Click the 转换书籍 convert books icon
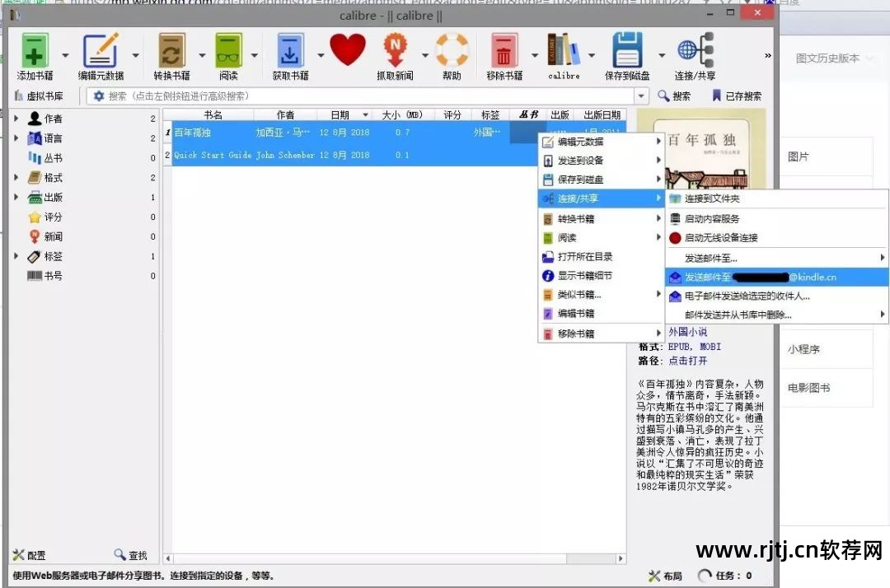 [x=171, y=51]
